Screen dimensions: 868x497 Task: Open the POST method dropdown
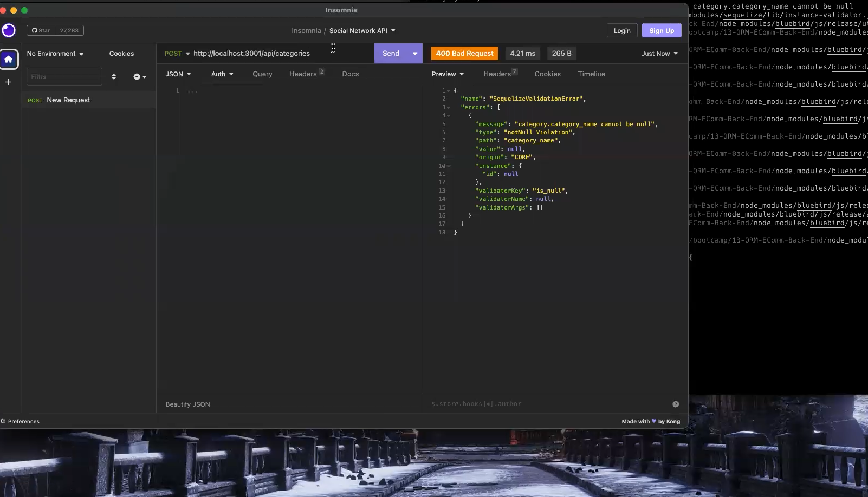coord(177,53)
